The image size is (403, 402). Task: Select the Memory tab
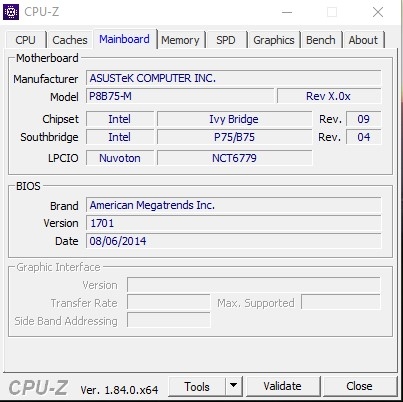(x=180, y=40)
